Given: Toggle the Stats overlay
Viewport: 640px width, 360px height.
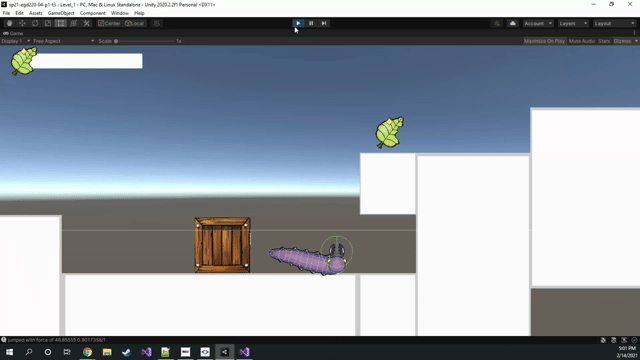Looking at the screenshot, I should tap(604, 41).
